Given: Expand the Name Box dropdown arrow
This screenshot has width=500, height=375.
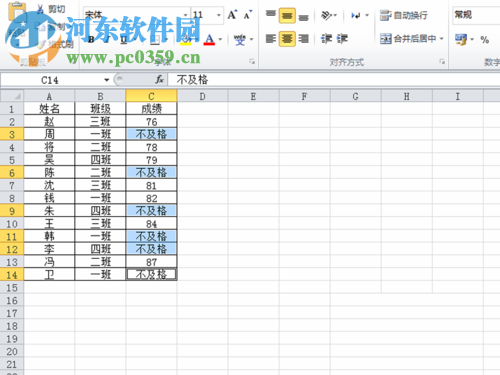Looking at the screenshot, I should tap(106, 80).
